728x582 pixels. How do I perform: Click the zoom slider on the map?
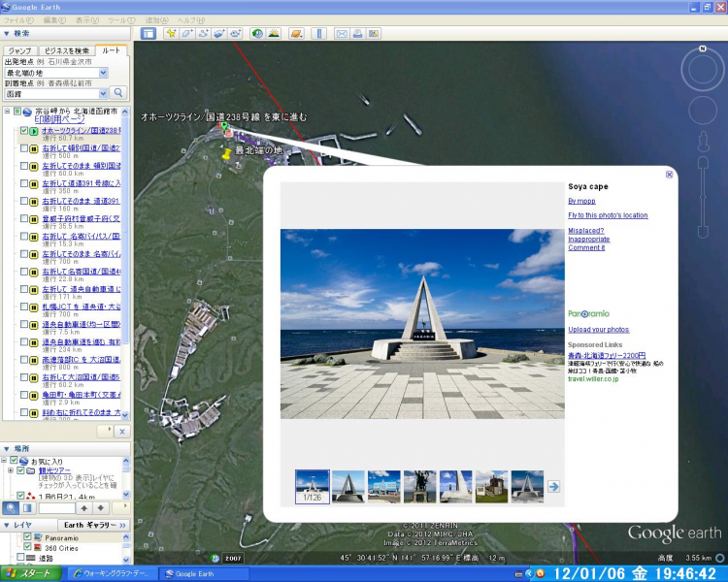tap(703, 197)
